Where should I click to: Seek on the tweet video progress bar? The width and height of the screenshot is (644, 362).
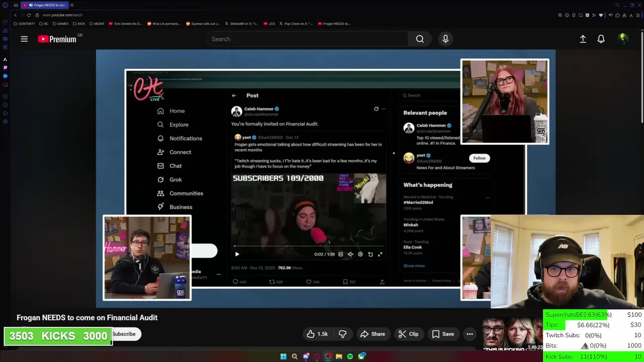tap(308, 246)
